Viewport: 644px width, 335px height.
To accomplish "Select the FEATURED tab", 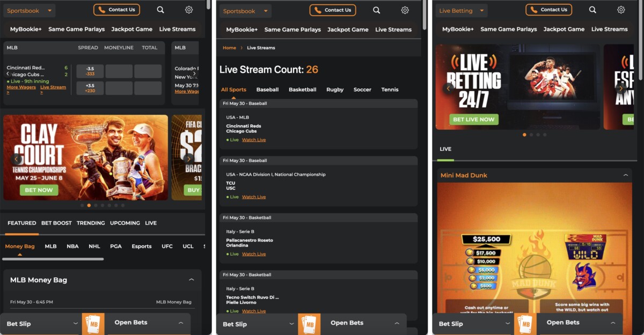I will click(22, 223).
